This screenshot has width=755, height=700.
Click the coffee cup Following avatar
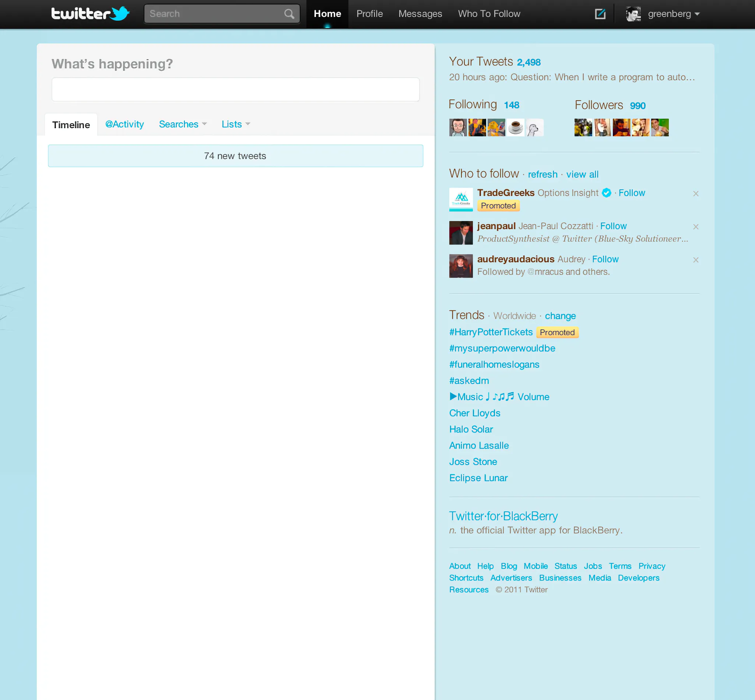point(515,127)
